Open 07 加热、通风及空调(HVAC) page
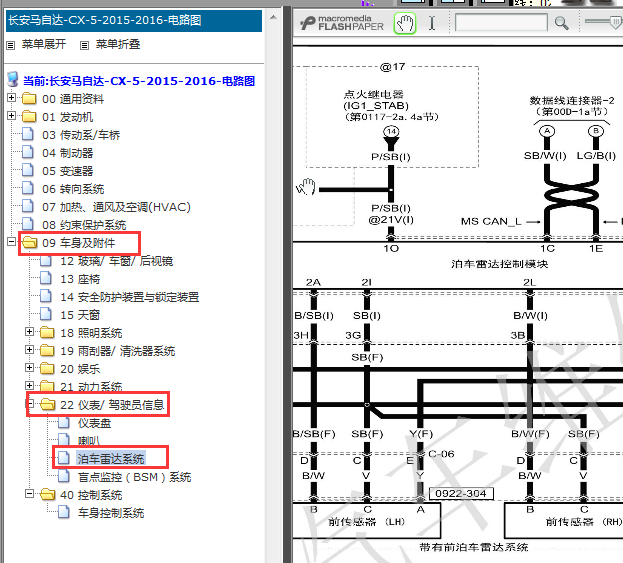The height and width of the screenshot is (563, 623). coord(116,207)
